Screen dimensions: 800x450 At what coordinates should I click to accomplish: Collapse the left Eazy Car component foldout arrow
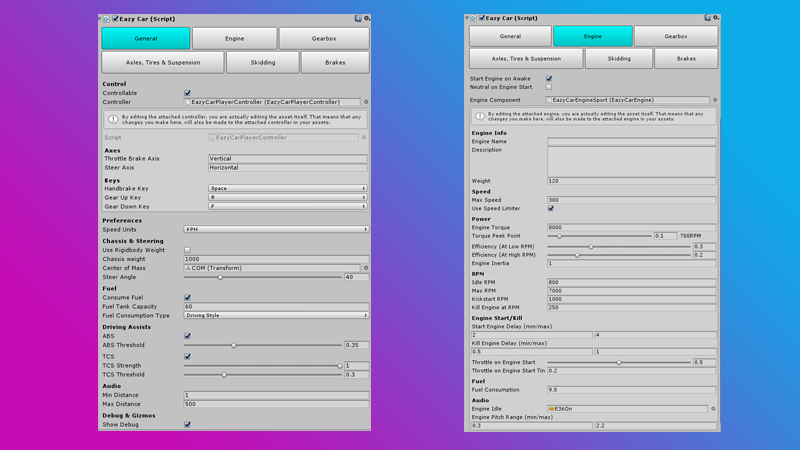(100, 19)
